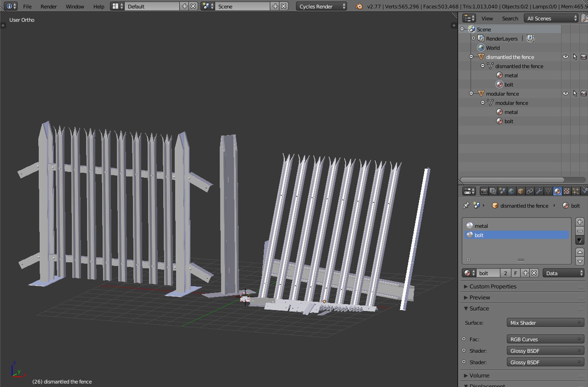Remove the selected material slot with minus
The width and height of the screenshot is (588, 387).
click(580, 231)
